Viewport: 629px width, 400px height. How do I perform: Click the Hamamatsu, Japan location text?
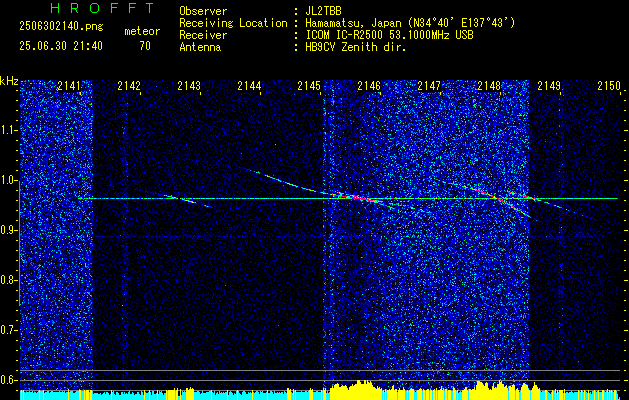(x=410, y=23)
